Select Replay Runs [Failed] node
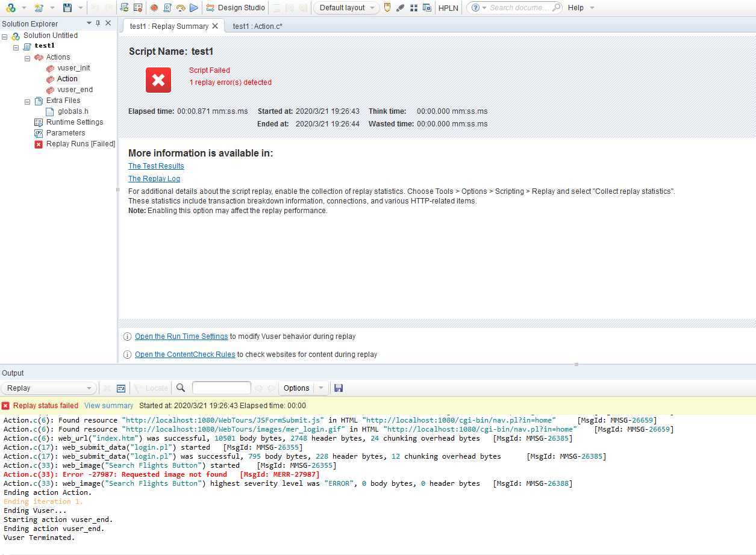 point(81,144)
